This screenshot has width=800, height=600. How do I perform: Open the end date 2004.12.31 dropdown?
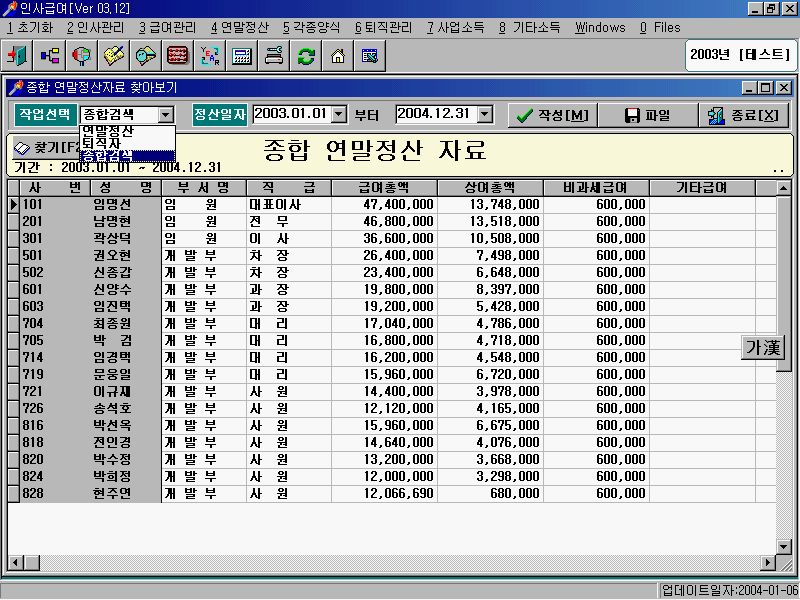485,115
